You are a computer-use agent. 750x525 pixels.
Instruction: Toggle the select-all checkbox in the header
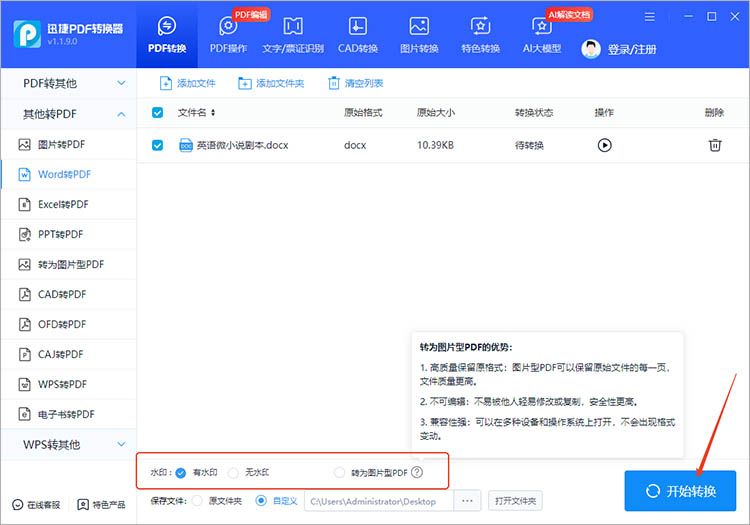click(157, 112)
